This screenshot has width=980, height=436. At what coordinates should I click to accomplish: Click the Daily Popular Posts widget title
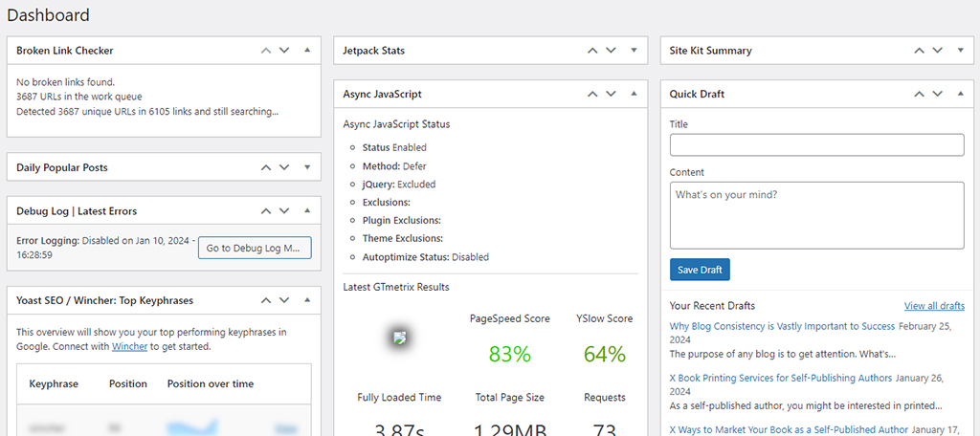coord(62,167)
